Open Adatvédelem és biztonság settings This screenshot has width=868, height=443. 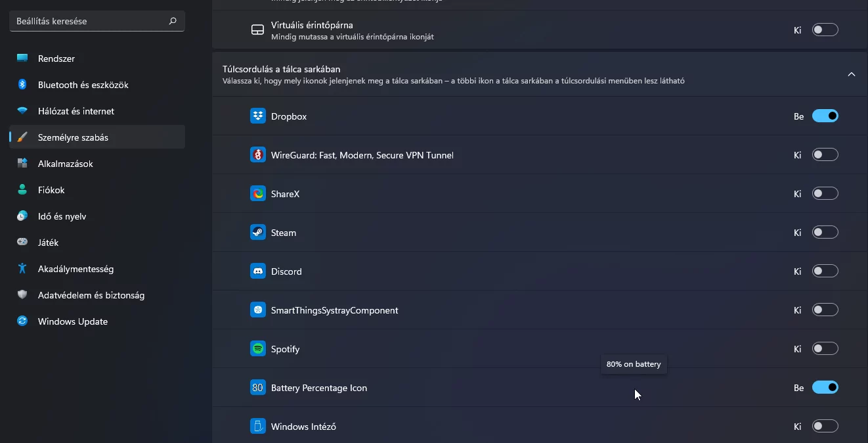pyautogui.click(x=97, y=295)
